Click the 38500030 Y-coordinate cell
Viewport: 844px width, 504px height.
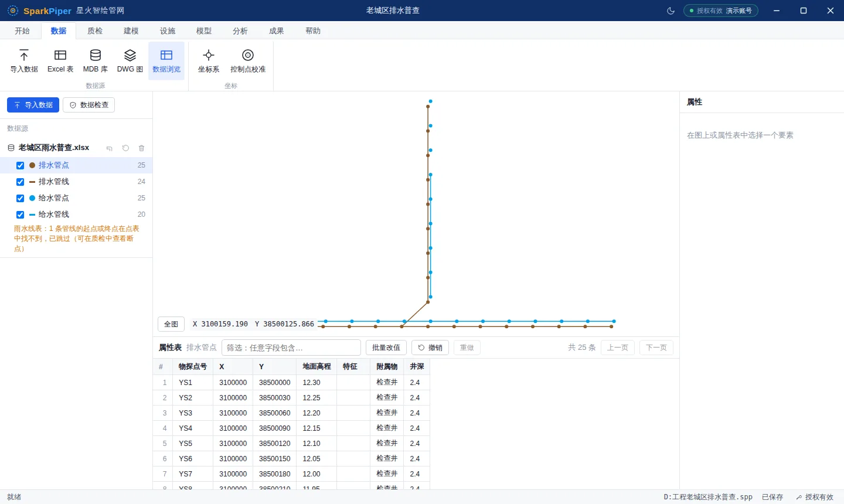point(275,398)
